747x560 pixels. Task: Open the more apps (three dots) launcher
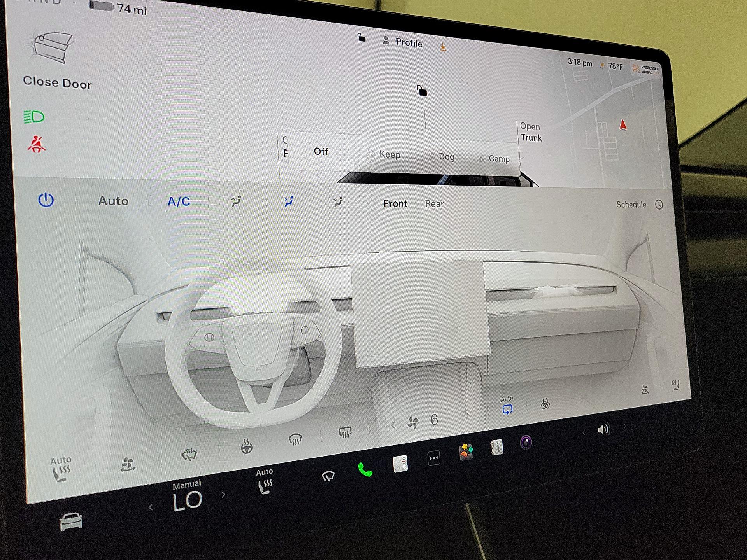pyautogui.click(x=433, y=458)
